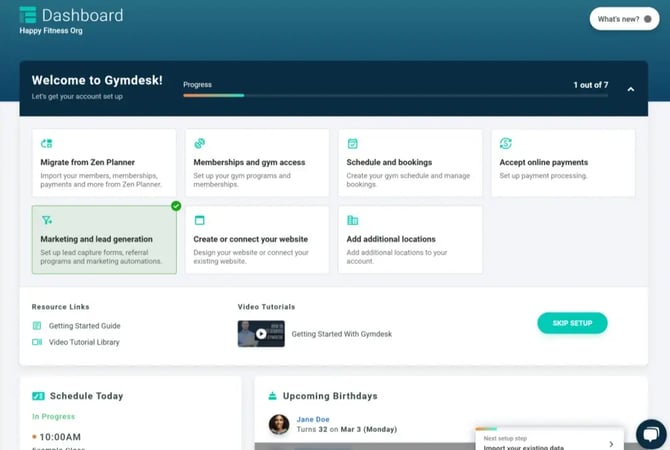Collapse the Welcome to Gymdesk panel

630,89
